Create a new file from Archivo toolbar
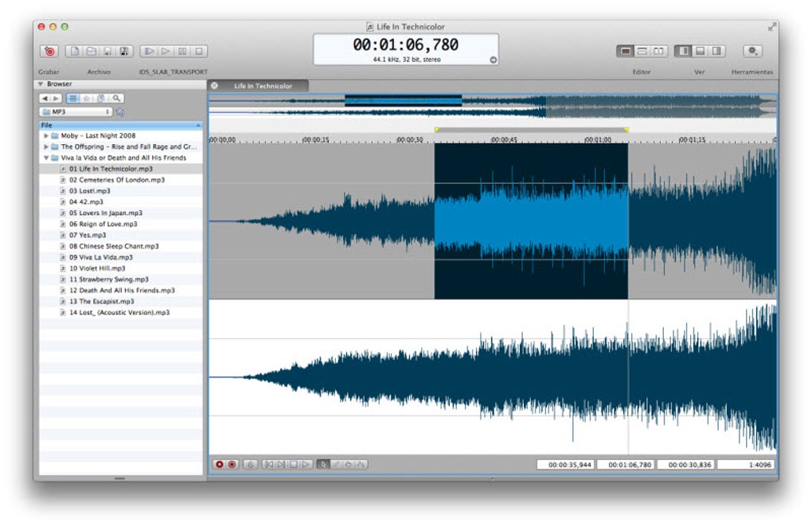Viewport: 812px width, 527px height. (x=74, y=52)
